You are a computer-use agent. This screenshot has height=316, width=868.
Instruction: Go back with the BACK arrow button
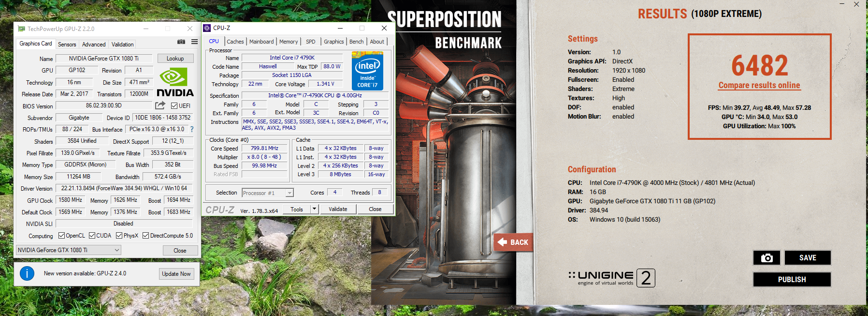513,242
